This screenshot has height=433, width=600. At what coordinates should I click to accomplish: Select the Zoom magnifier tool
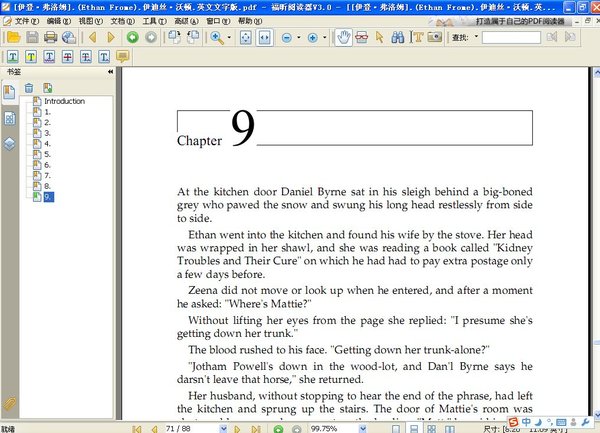[x=217, y=37]
